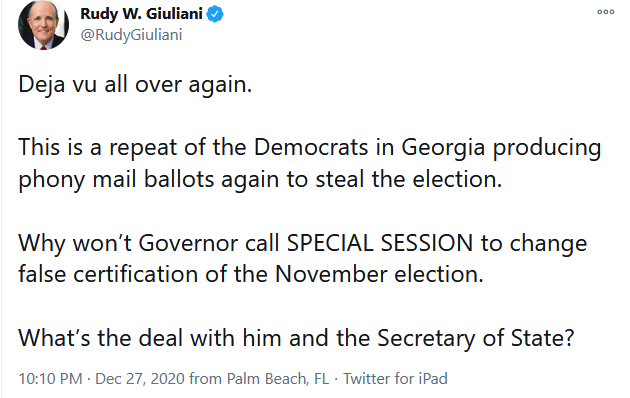The width and height of the screenshot is (630, 398).
Task: Click the "What's the deal with him" line
Action: (x=297, y=338)
